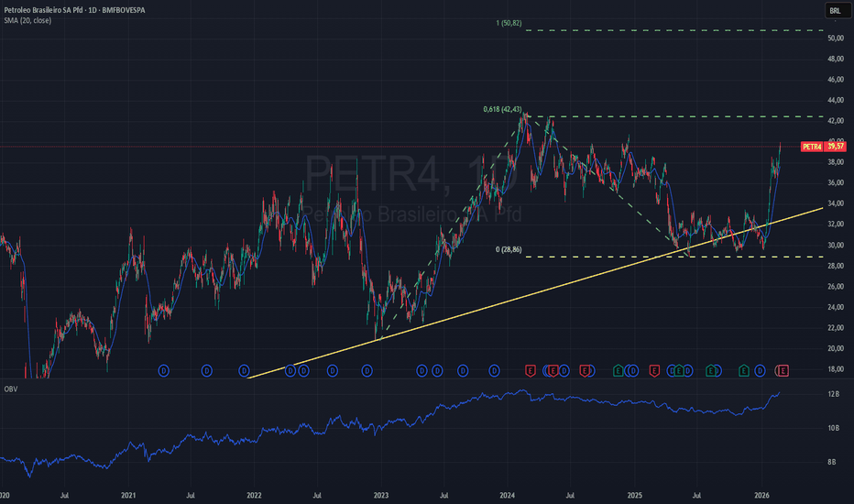
Task: Open the dividend marker near August 2023
Action: point(463,371)
